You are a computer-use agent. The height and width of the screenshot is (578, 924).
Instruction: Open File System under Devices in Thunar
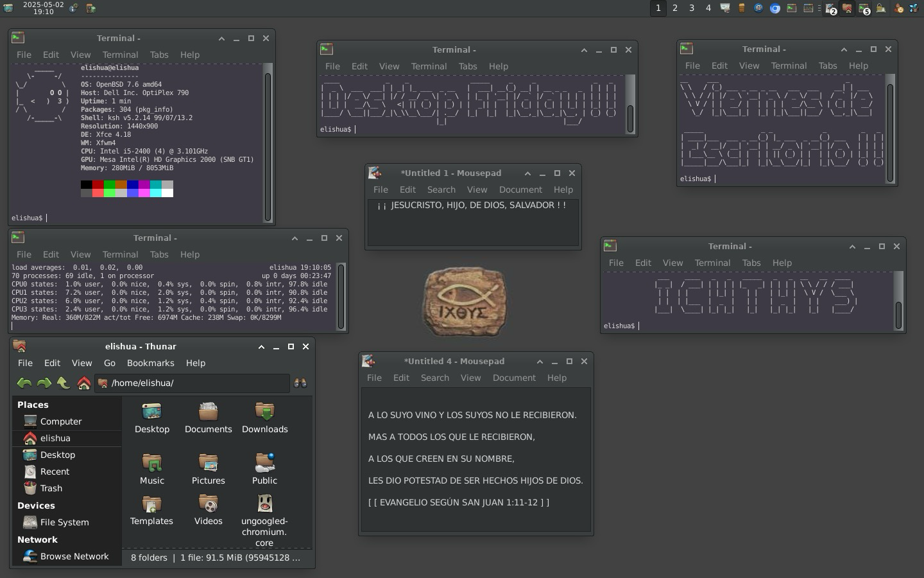coord(67,522)
